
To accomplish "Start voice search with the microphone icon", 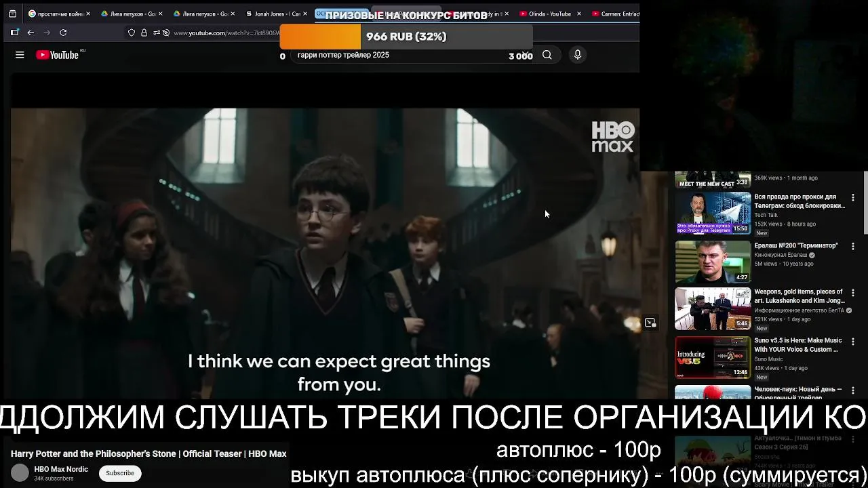I will [x=577, y=55].
